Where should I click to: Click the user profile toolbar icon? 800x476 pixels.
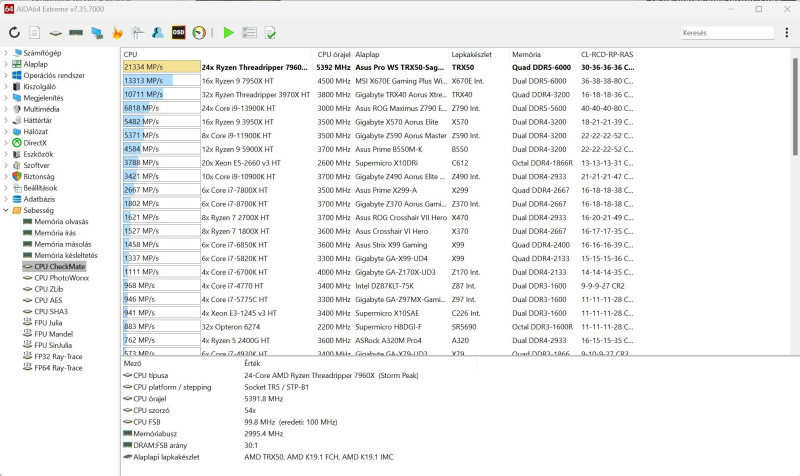[158, 33]
